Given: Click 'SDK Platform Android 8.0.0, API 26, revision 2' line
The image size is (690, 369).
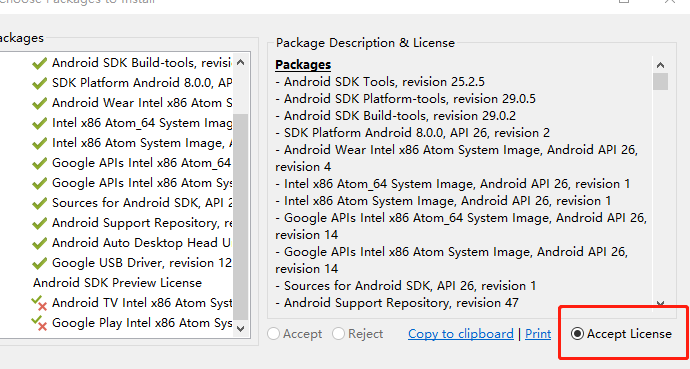Looking at the screenshot, I should pyautogui.click(x=417, y=133).
